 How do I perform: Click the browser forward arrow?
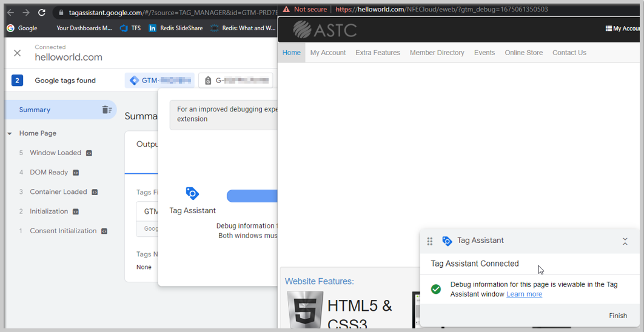(26, 13)
